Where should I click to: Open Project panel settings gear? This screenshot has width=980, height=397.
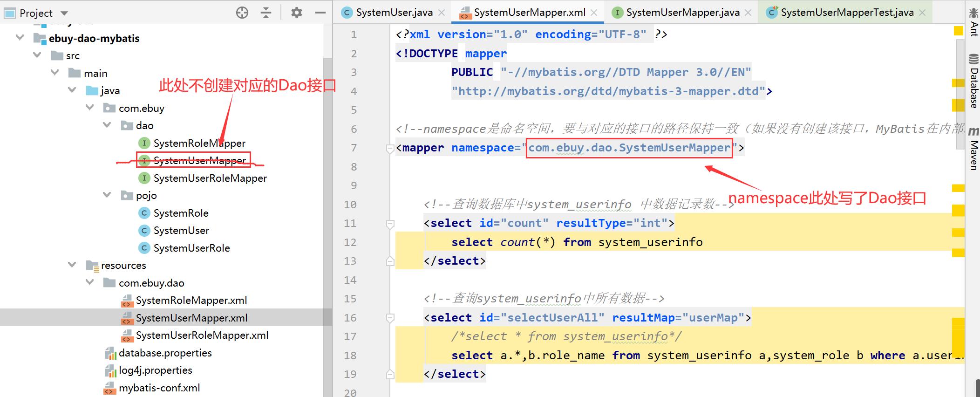296,13
